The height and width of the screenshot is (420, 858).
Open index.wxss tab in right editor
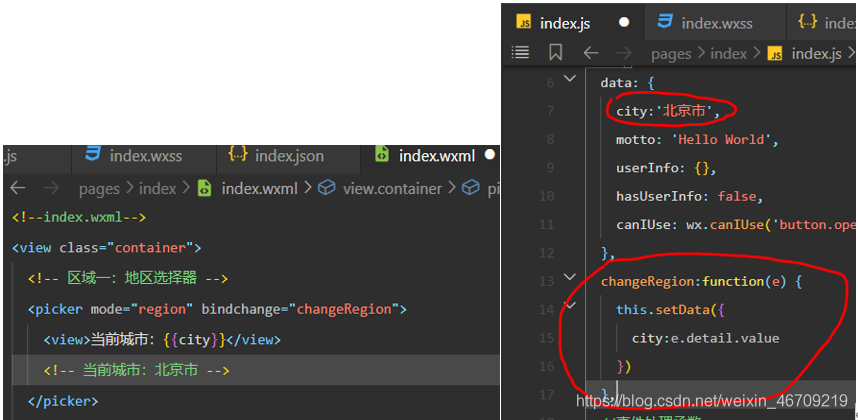[x=715, y=23]
